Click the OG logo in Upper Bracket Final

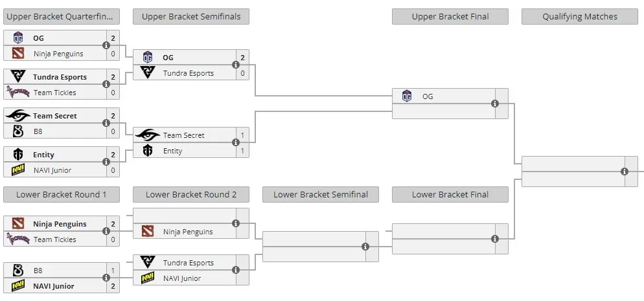click(407, 96)
